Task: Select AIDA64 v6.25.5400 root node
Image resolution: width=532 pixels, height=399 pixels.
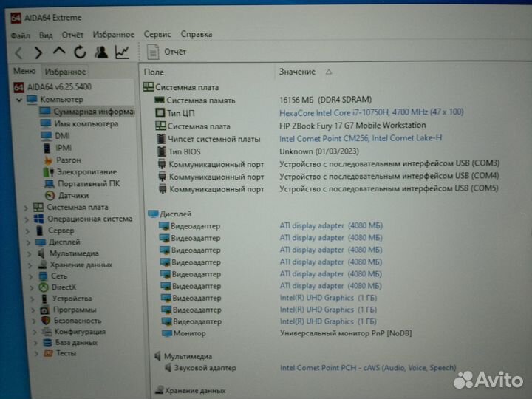Action: 59,87
